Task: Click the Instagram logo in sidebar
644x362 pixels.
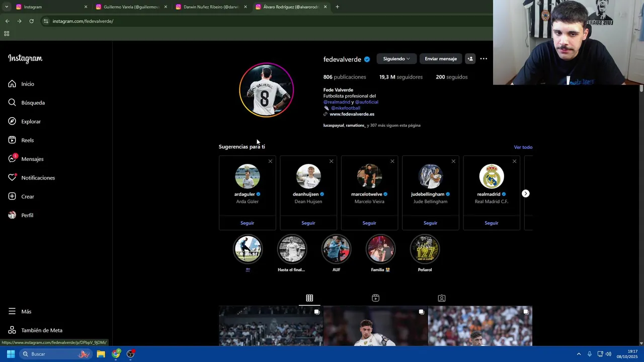Action: click(25, 58)
